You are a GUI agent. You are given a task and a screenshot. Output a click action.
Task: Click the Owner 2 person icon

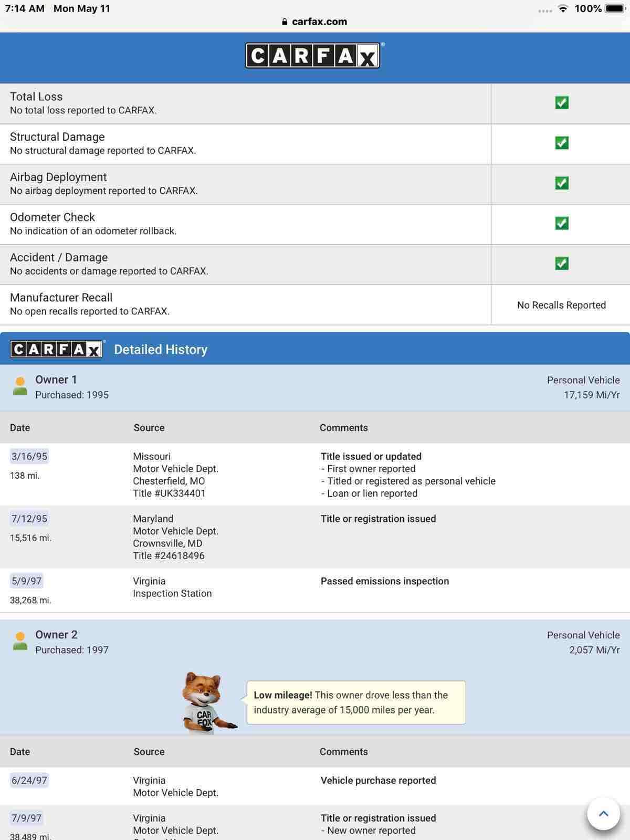(x=20, y=641)
